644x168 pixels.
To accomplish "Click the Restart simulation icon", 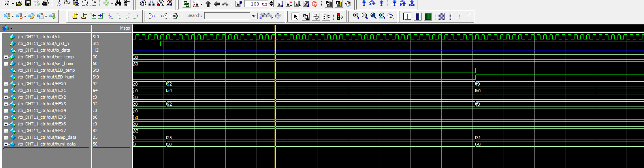I will click(x=239, y=4).
